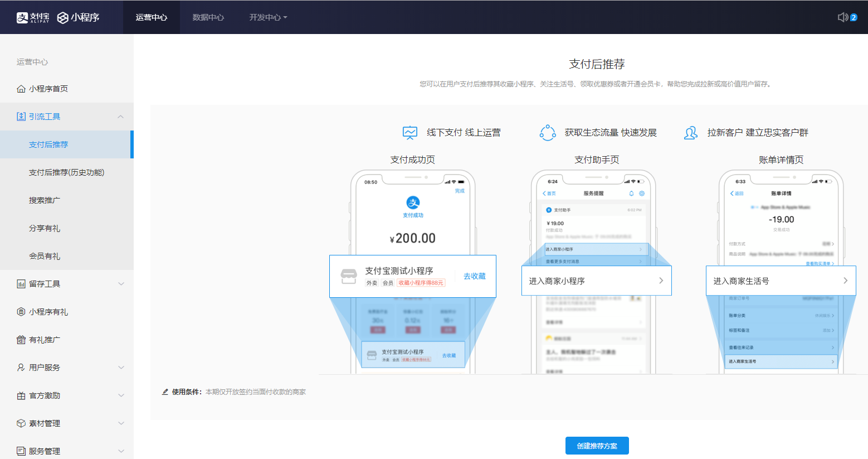The width and height of the screenshot is (868, 459).
Task: Expand the 服务管理 section chevron
Action: (x=121, y=451)
